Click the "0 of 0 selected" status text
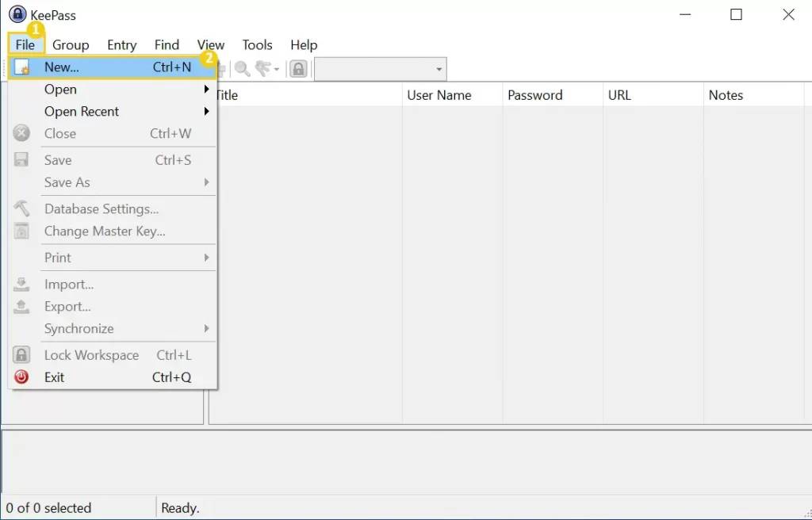Image resolution: width=812 pixels, height=520 pixels. pyautogui.click(x=48, y=508)
